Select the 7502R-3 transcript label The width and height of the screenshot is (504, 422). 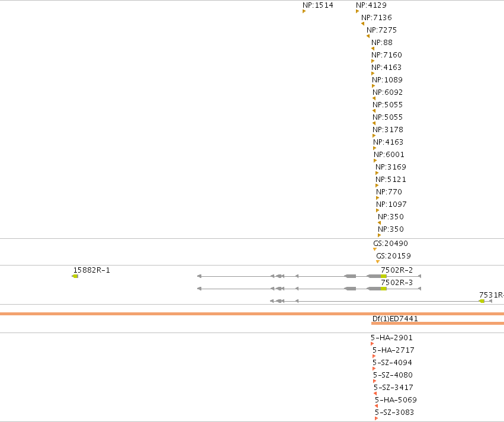click(397, 282)
